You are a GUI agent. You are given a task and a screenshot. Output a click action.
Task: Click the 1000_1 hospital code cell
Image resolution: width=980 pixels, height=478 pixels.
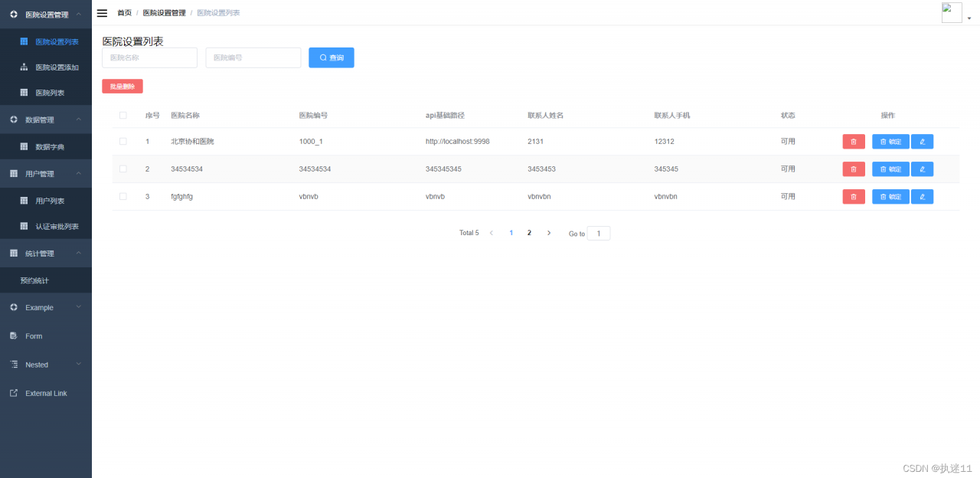click(x=311, y=142)
